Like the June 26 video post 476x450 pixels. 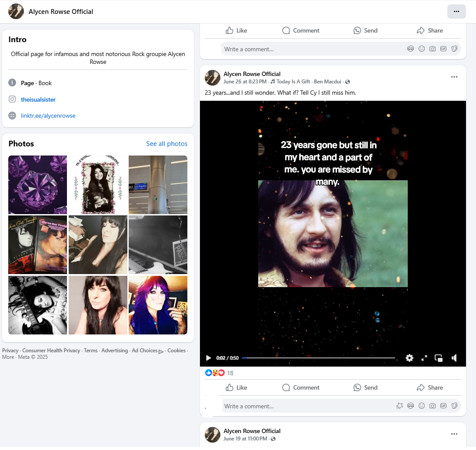pos(236,387)
